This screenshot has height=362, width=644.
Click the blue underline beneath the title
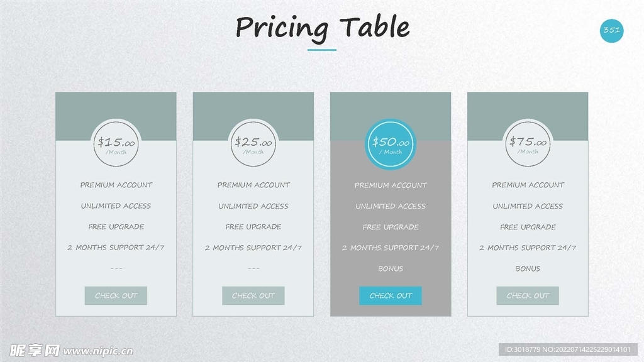pos(322,50)
